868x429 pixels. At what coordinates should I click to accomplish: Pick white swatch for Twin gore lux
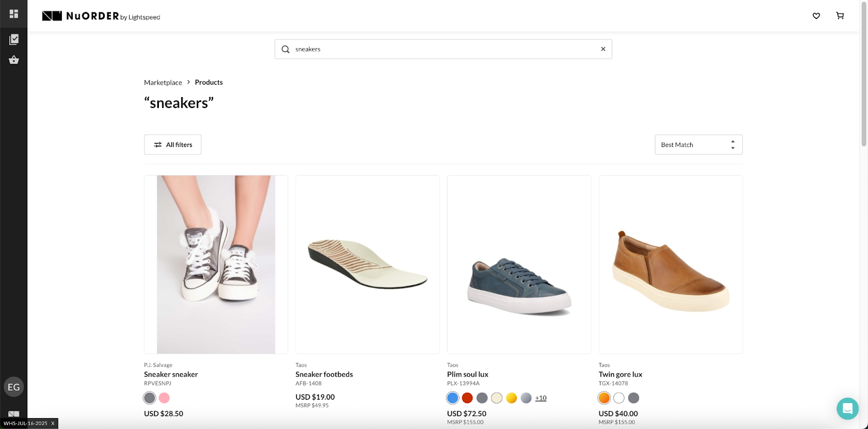[x=618, y=398]
